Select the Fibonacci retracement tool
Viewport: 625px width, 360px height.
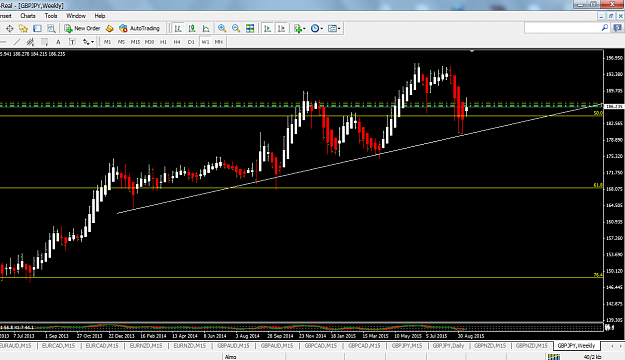click(44, 42)
